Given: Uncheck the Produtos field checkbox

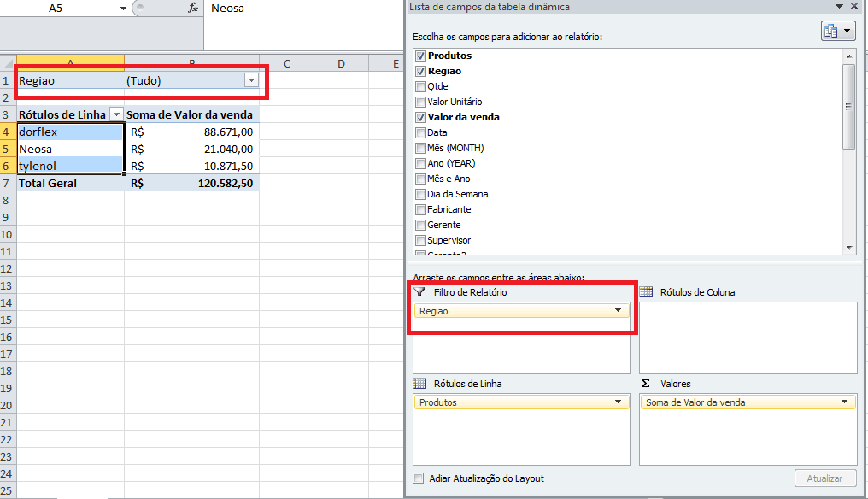Looking at the screenshot, I should tap(420, 56).
